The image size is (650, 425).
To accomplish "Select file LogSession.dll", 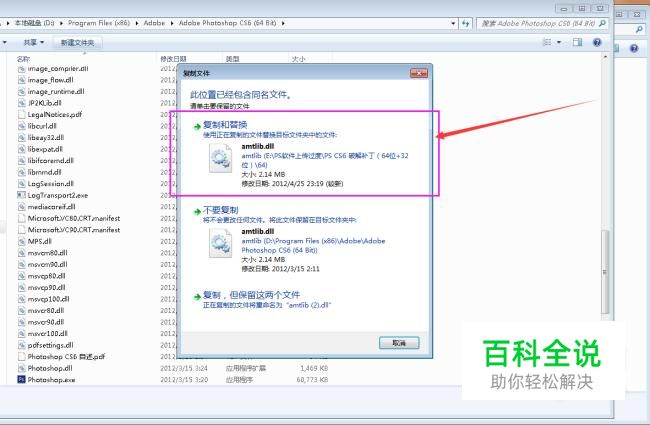I will pyautogui.click(x=51, y=184).
